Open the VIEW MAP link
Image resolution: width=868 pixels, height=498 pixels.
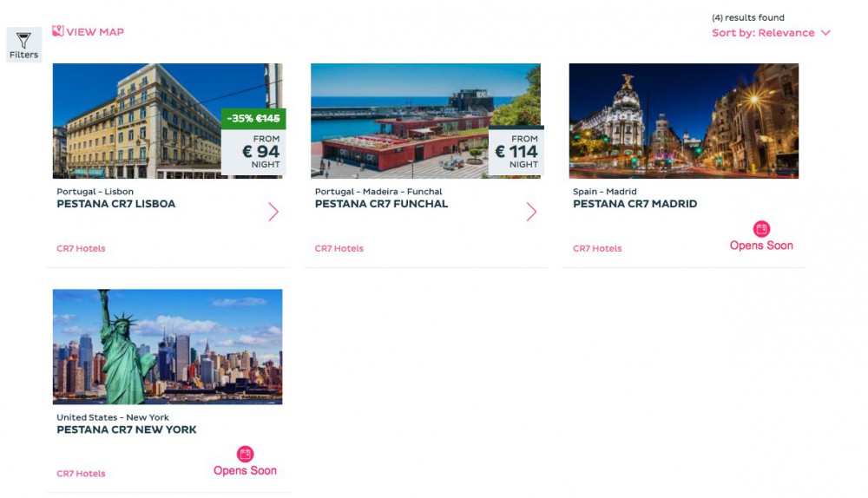[88, 31]
